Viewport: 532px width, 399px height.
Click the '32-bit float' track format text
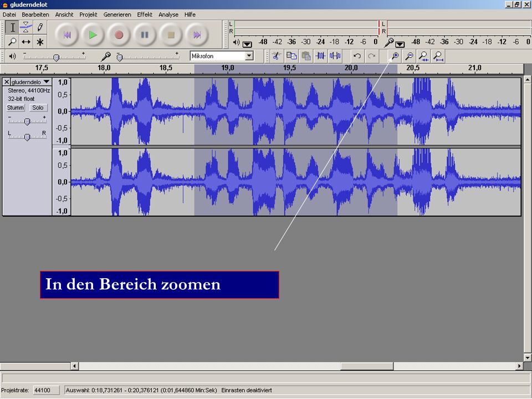21,99
